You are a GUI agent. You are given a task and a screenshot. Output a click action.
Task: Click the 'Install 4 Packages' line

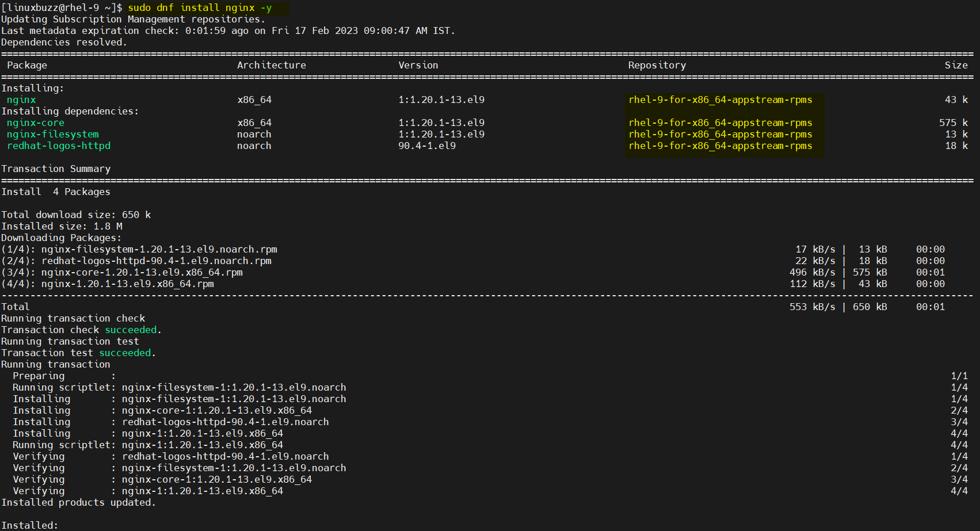tap(56, 192)
